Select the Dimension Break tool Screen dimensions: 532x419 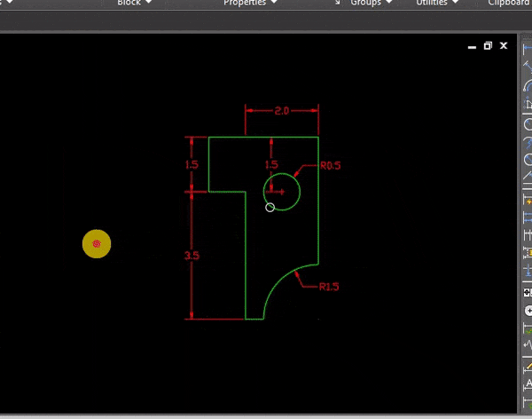click(528, 270)
